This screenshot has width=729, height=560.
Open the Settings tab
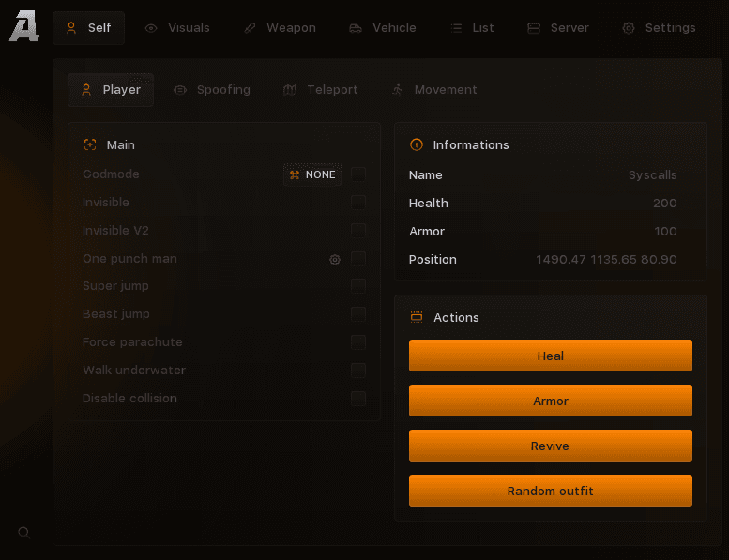point(659,28)
